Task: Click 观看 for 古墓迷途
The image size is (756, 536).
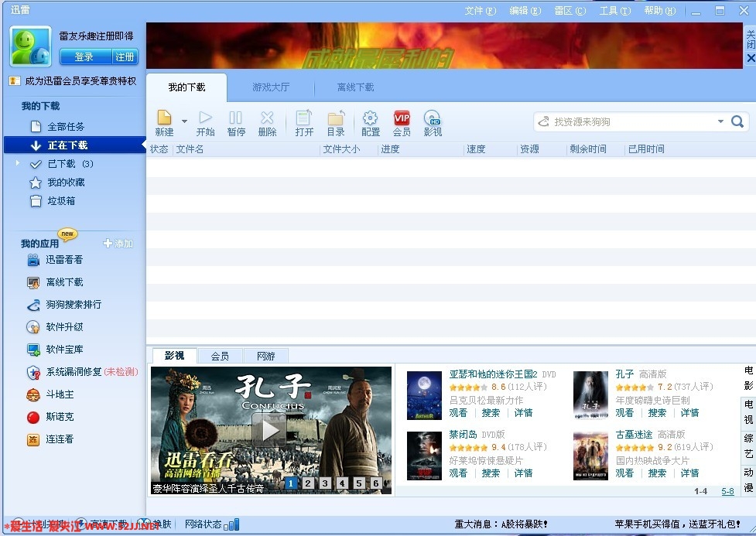Action: click(624, 473)
